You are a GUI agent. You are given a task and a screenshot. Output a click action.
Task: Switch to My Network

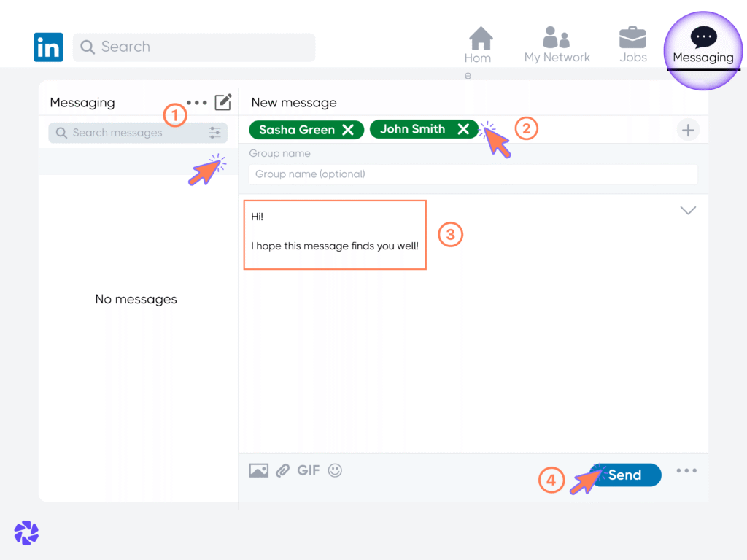pyautogui.click(x=557, y=42)
